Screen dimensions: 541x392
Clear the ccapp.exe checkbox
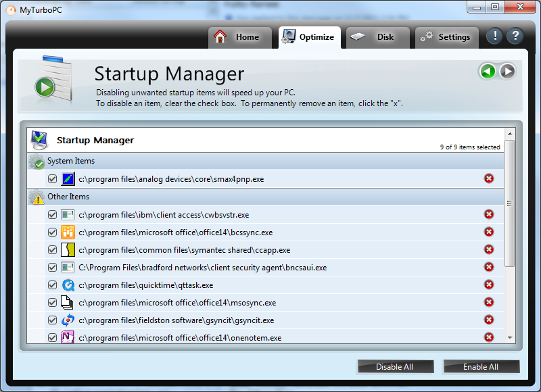(x=52, y=250)
